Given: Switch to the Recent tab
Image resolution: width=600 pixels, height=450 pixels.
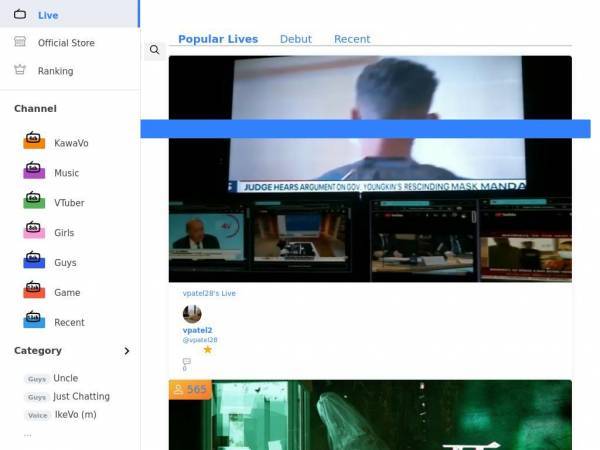Looking at the screenshot, I should pos(352,39).
